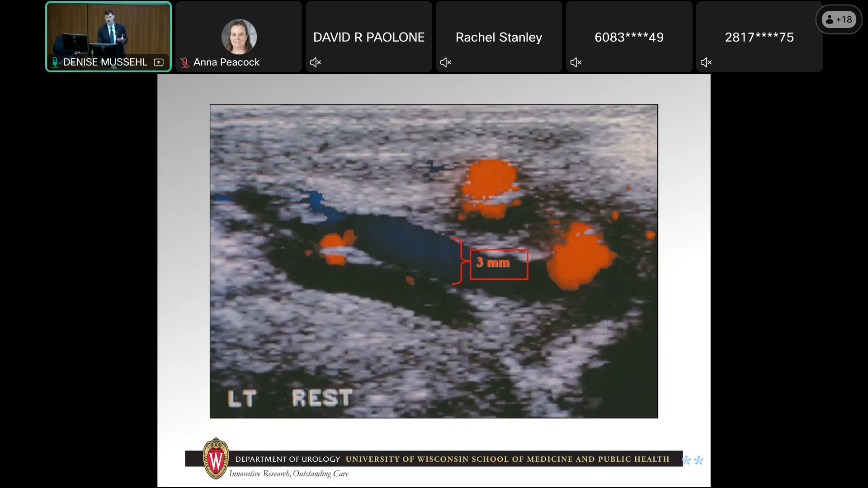
Task: Select the Rachel Stanley participant name
Action: point(499,37)
